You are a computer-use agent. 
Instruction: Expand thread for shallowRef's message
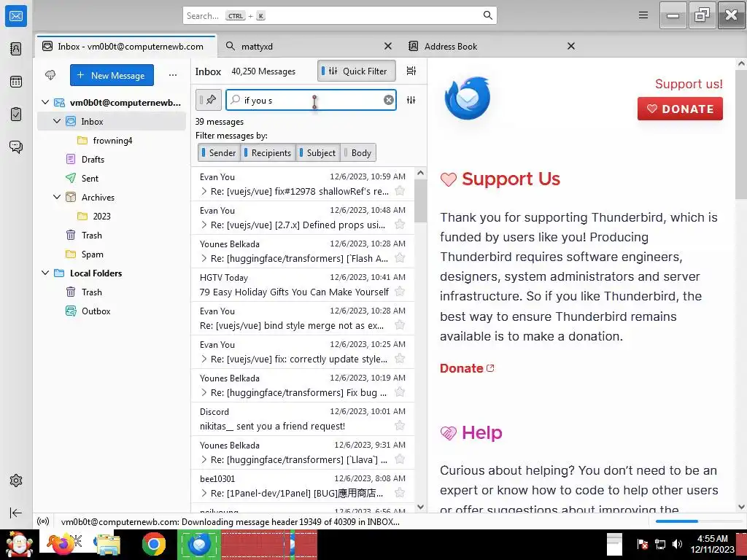click(204, 192)
